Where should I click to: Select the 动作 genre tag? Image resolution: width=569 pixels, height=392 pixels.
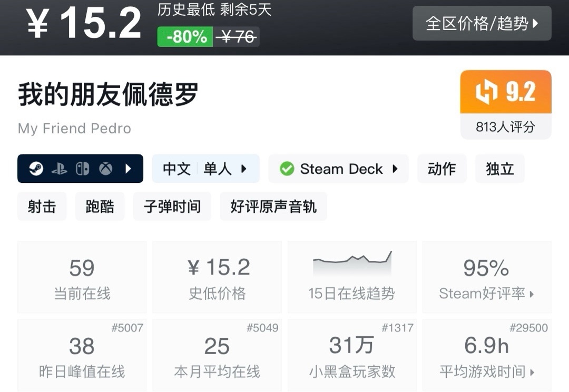point(442,169)
